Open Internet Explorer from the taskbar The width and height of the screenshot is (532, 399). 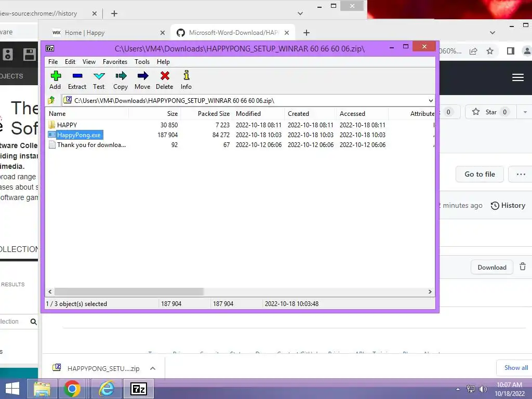[x=107, y=389]
